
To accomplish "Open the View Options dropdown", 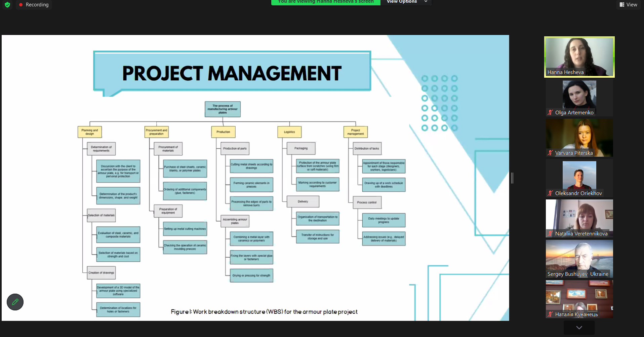I will click(407, 2).
